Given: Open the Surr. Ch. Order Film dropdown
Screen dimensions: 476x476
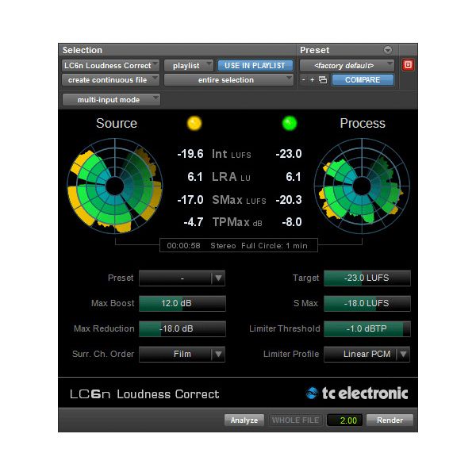Looking at the screenshot, I should (x=182, y=354).
